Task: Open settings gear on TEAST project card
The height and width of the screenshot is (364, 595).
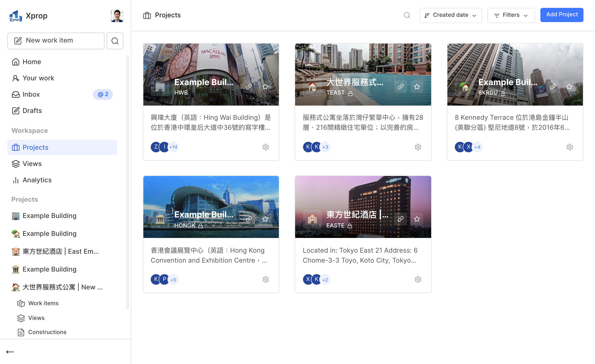Action: [x=418, y=147]
